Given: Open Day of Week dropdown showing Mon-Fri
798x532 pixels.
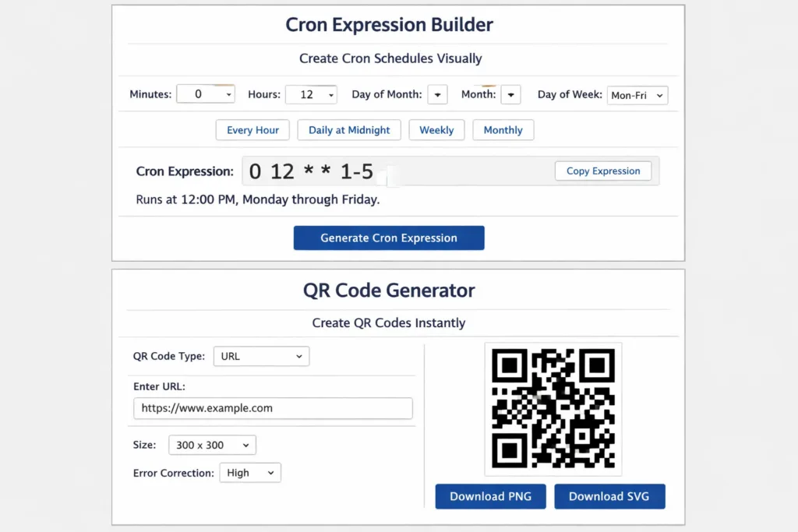Looking at the screenshot, I should point(637,95).
